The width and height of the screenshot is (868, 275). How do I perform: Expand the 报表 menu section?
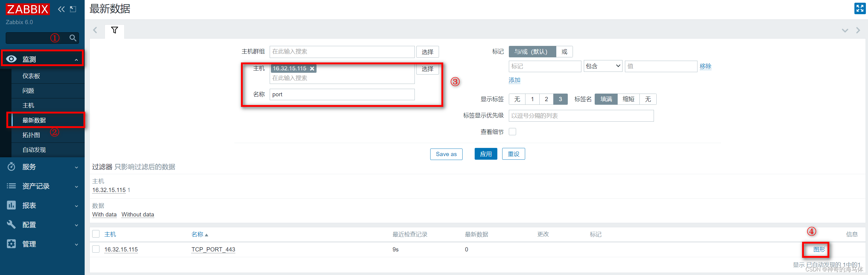click(x=76, y=206)
